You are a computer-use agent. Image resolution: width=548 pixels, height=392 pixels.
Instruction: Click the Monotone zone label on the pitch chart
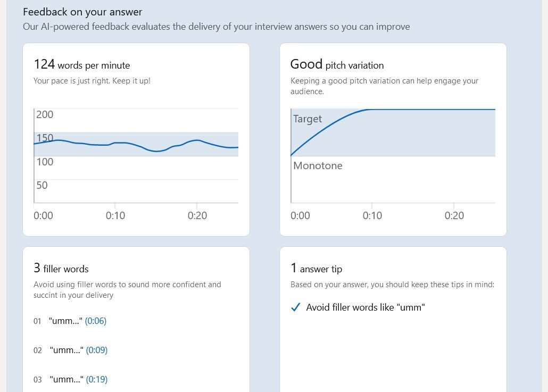pos(318,165)
